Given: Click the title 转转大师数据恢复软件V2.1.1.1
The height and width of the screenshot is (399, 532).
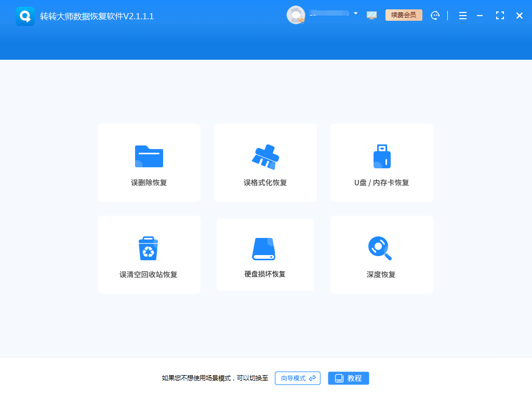Looking at the screenshot, I should 97,16.
